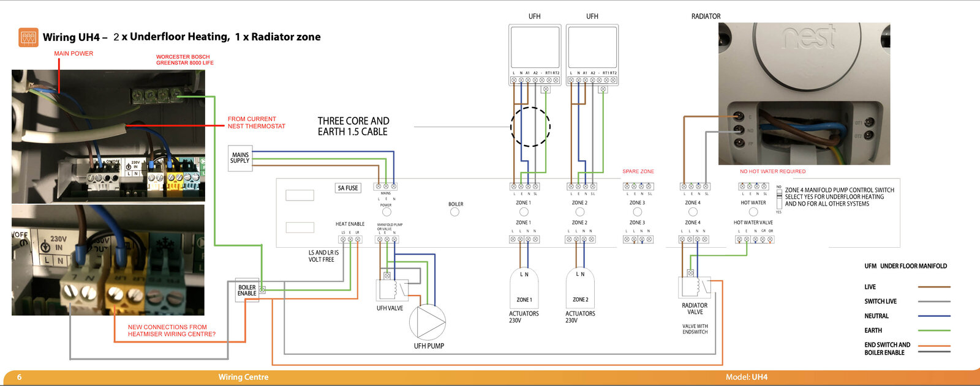Image resolution: width=980 pixels, height=386 pixels.
Task: Click the first UFH thermostat display
Action: click(535, 48)
